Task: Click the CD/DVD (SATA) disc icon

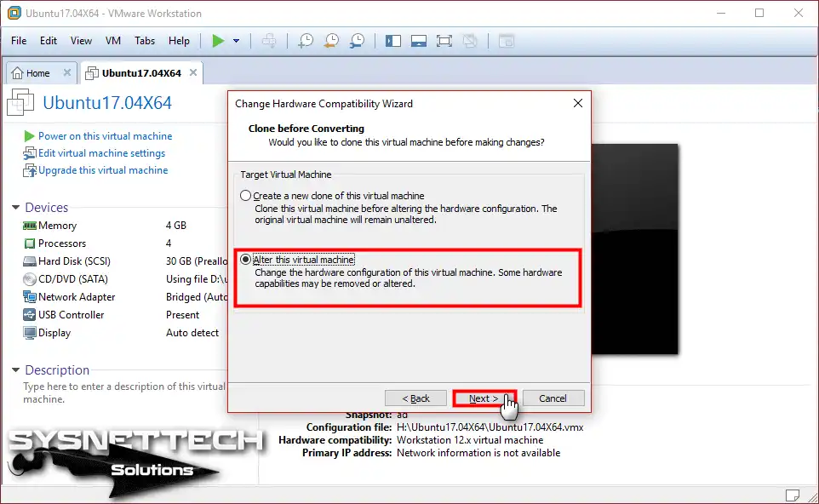Action: pyautogui.click(x=29, y=279)
